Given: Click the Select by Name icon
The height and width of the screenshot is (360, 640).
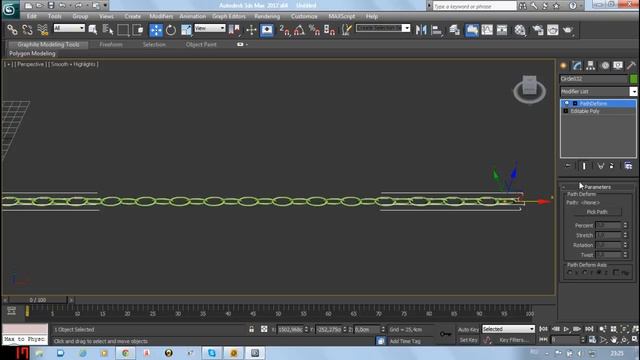Looking at the screenshot, I should (93, 30).
